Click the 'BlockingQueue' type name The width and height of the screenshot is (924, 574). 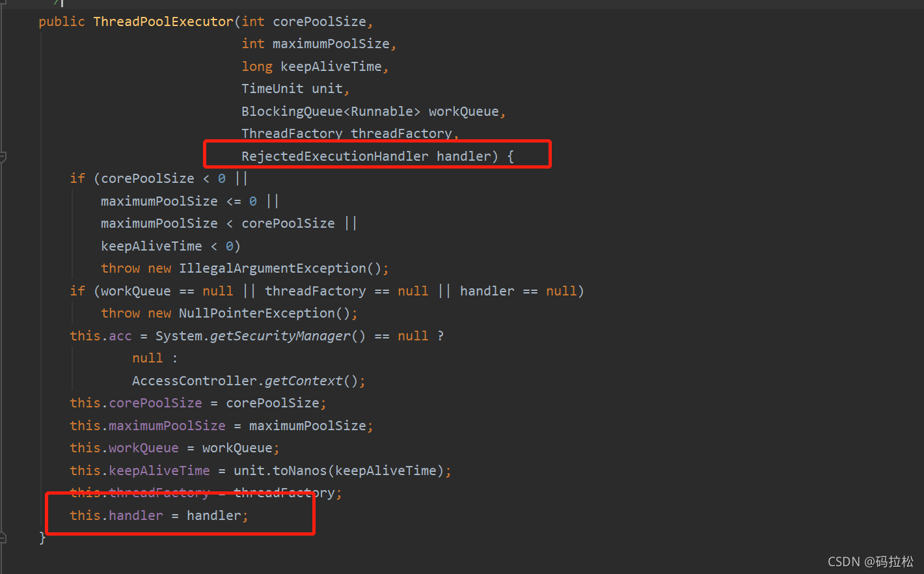(292, 111)
